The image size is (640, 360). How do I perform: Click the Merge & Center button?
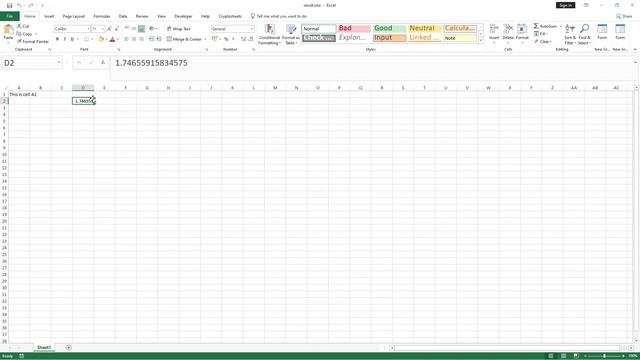click(184, 39)
